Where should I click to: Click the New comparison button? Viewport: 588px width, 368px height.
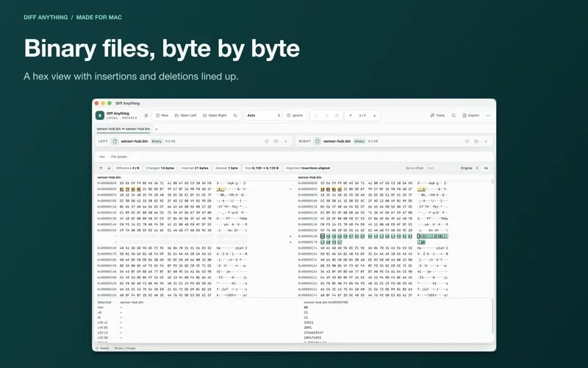pos(162,116)
